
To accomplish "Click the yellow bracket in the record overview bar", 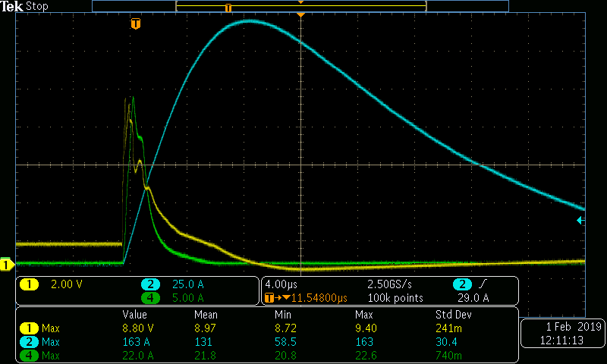I will coord(301,6).
